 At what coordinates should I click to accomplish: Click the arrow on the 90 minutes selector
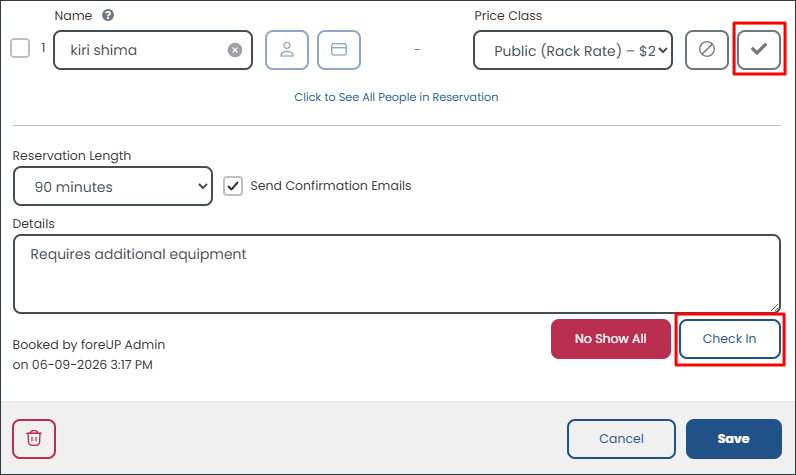point(202,186)
